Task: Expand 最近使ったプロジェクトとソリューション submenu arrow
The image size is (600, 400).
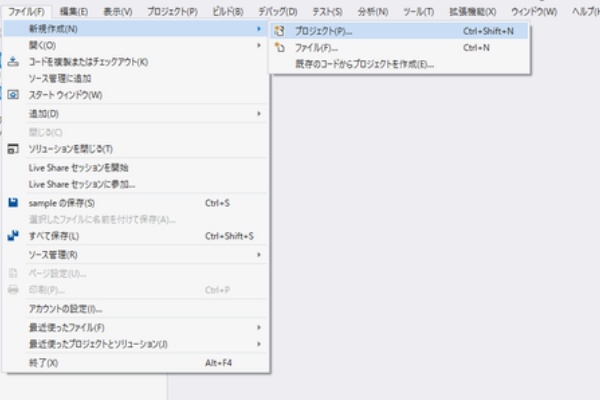Action: (x=259, y=344)
